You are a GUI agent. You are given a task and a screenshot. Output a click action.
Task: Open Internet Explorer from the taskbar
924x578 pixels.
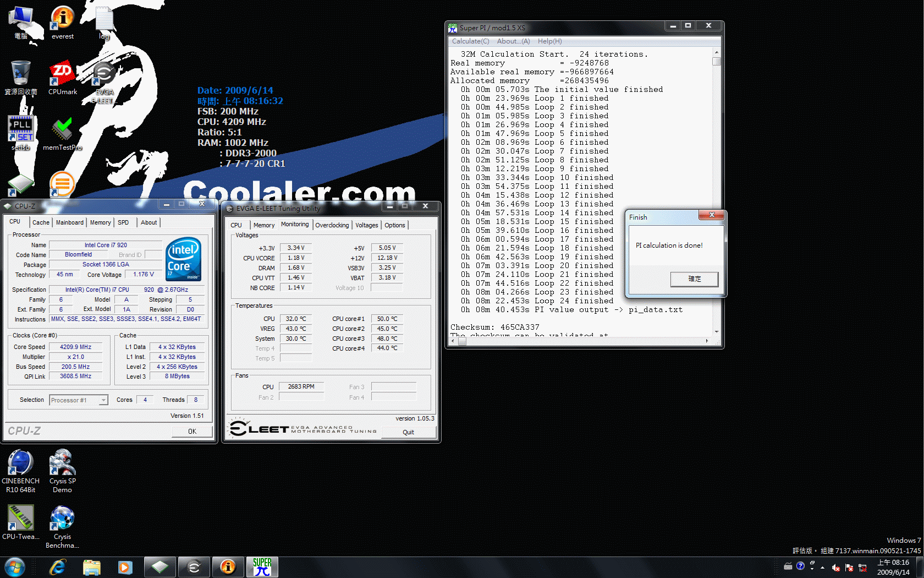coord(58,567)
